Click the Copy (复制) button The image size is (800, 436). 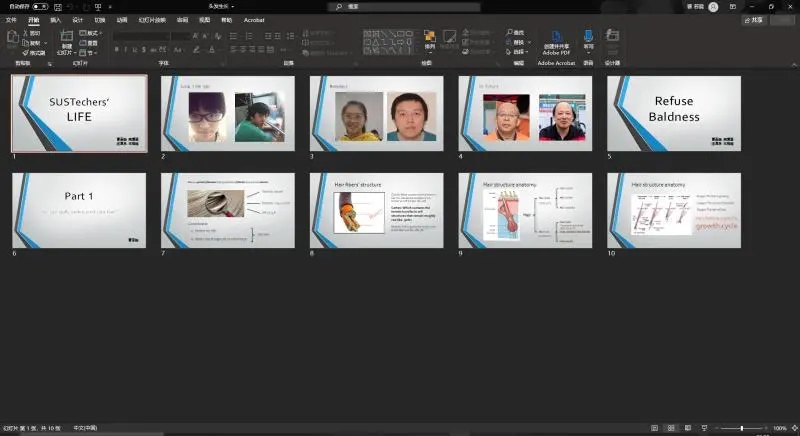[32, 43]
